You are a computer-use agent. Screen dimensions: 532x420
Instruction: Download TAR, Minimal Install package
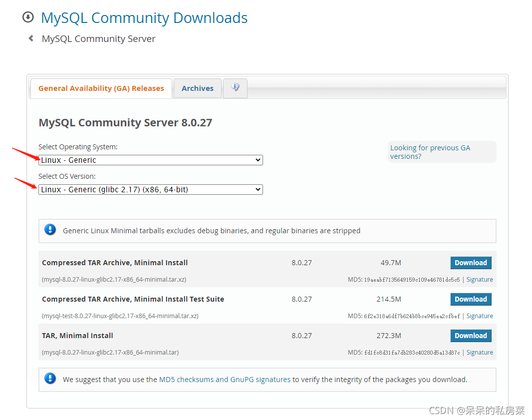click(471, 336)
